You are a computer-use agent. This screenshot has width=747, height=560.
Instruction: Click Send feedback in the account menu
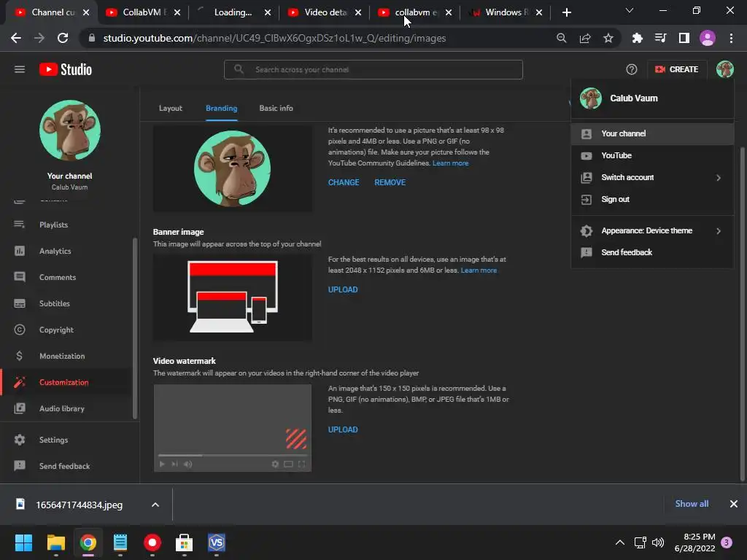tap(652, 252)
